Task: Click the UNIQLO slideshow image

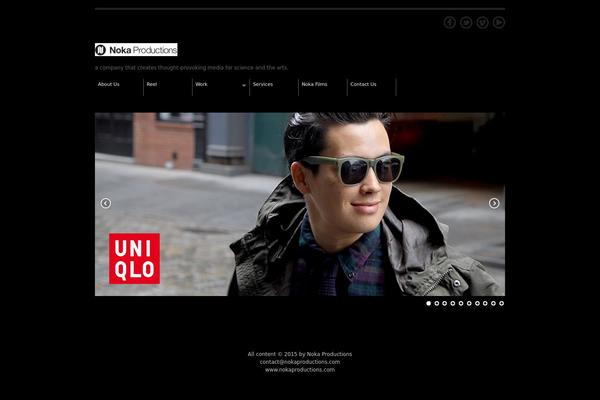Action: pyautogui.click(x=300, y=204)
